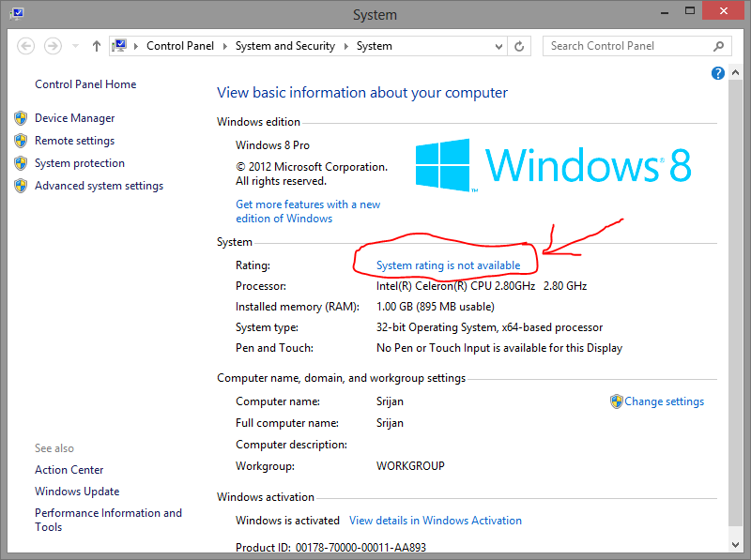Open Windows Update from See also
751x560 pixels.
pos(77,491)
